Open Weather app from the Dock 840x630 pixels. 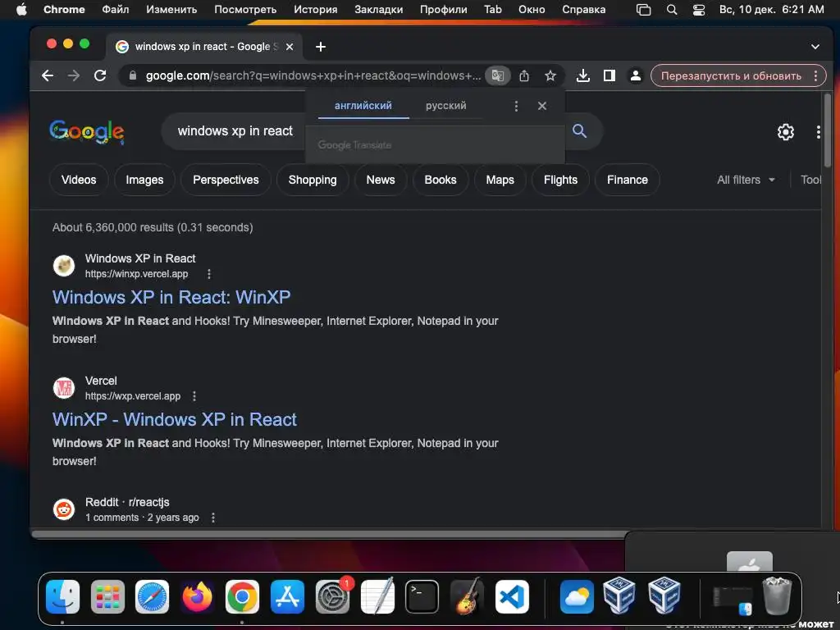point(577,597)
